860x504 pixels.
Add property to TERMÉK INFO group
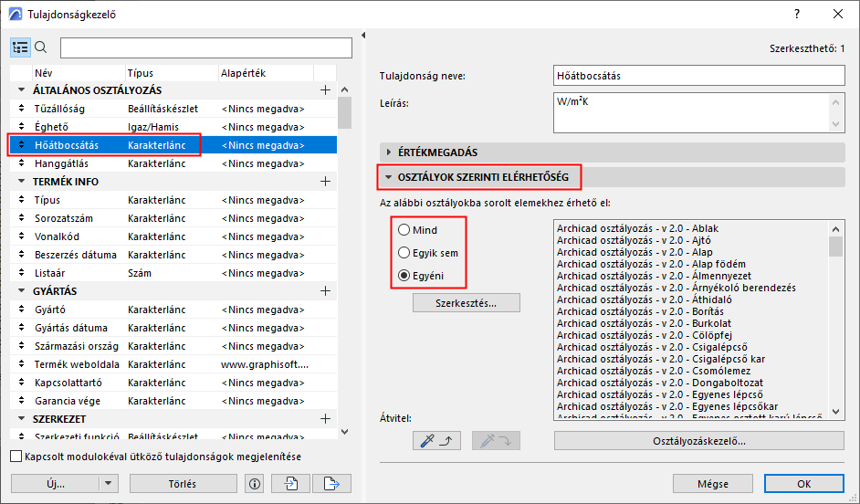point(325,181)
